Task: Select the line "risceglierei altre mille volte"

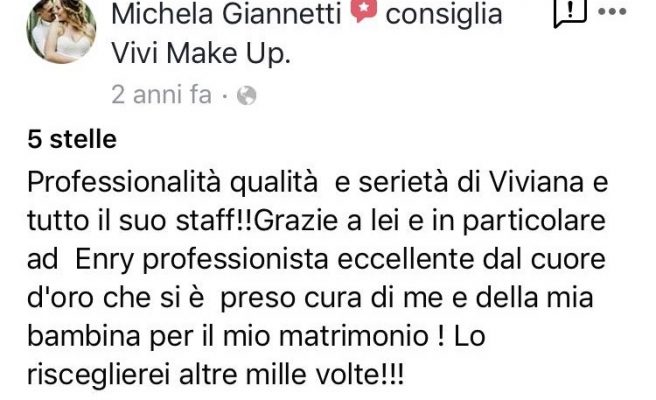Action: click(x=216, y=374)
